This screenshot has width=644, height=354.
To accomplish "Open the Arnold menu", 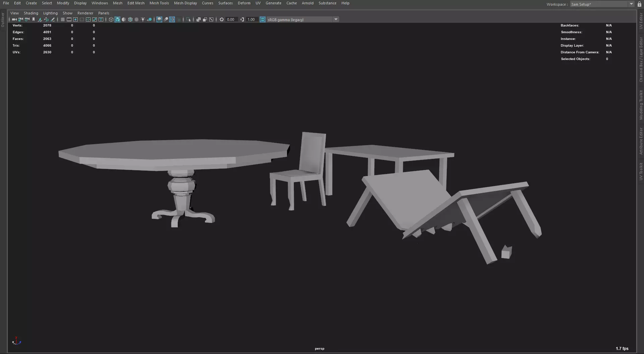I will point(308,3).
